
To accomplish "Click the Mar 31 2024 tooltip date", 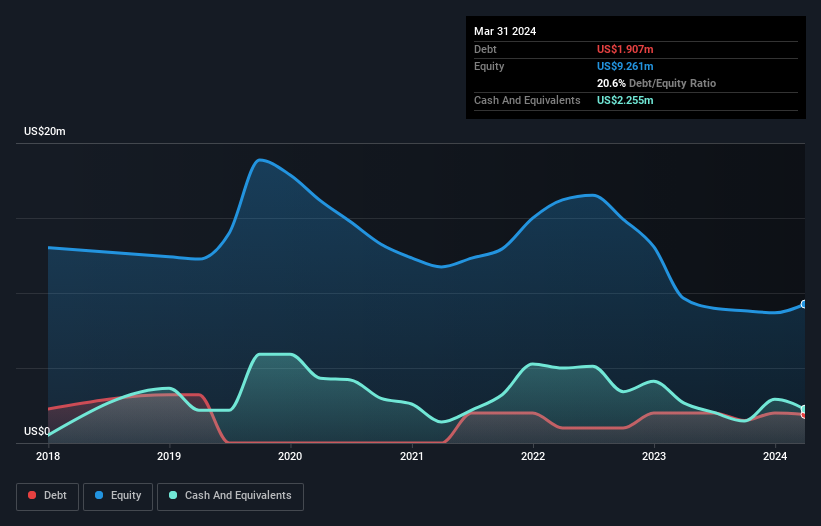I will pyautogui.click(x=505, y=31).
